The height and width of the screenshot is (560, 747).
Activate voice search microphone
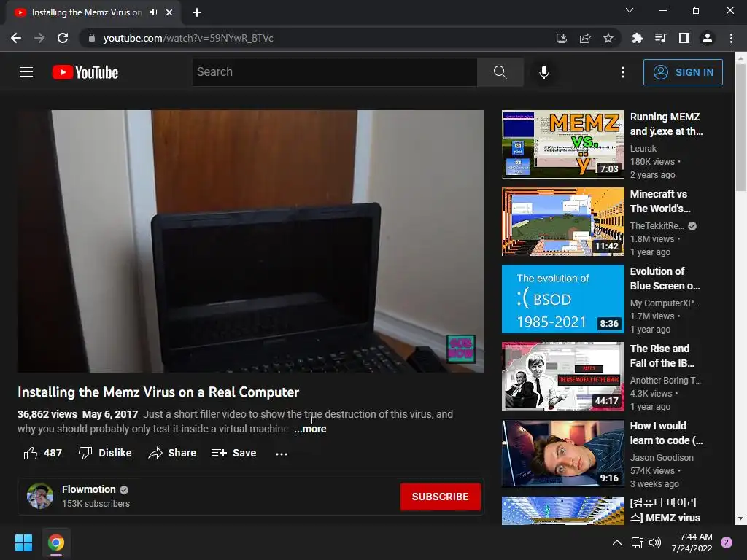[544, 72]
